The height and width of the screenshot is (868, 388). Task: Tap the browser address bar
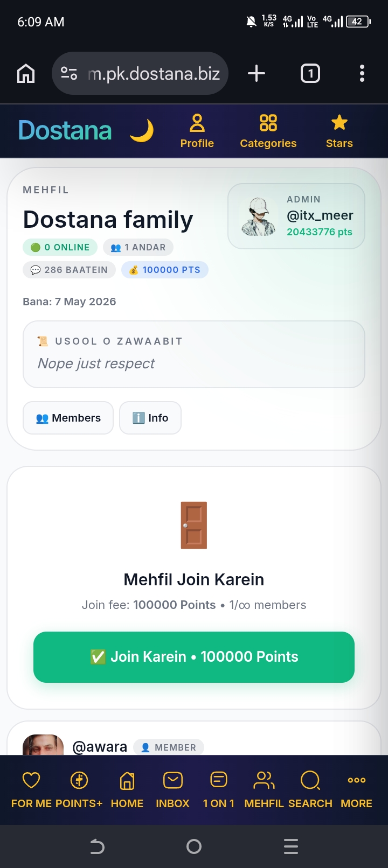(x=140, y=73)
